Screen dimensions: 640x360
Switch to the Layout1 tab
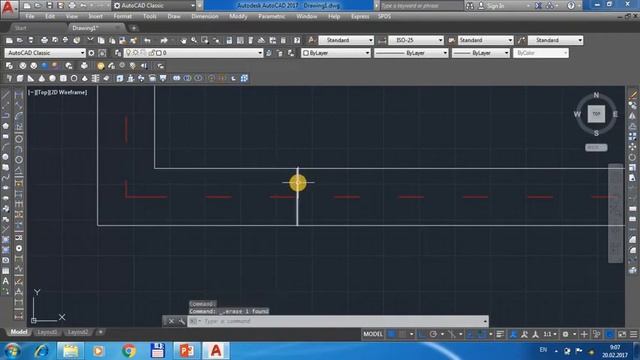[x=47, y=332]
